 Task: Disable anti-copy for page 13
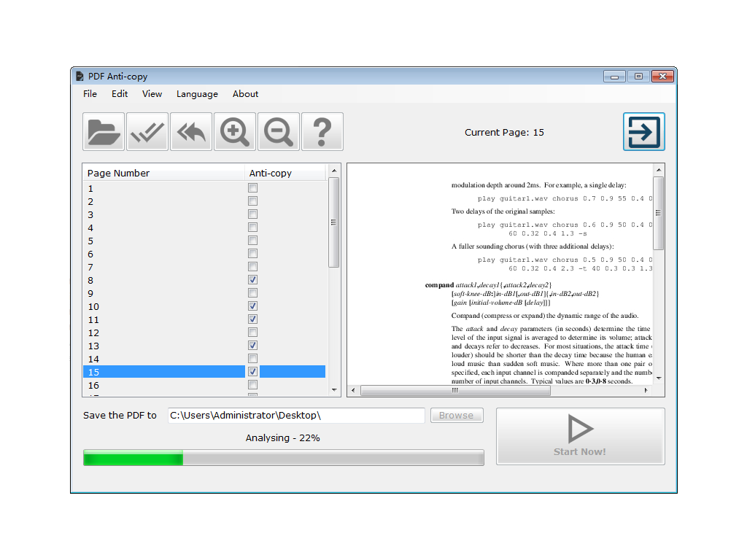click(253, 345)
